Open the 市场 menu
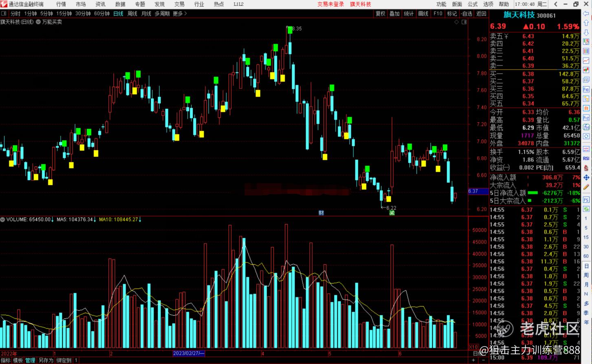 point(81,4)
